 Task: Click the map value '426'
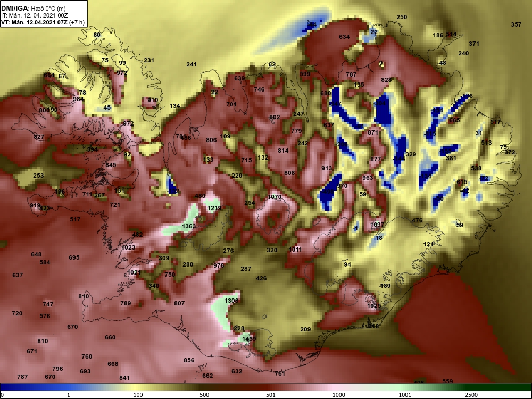261,278
